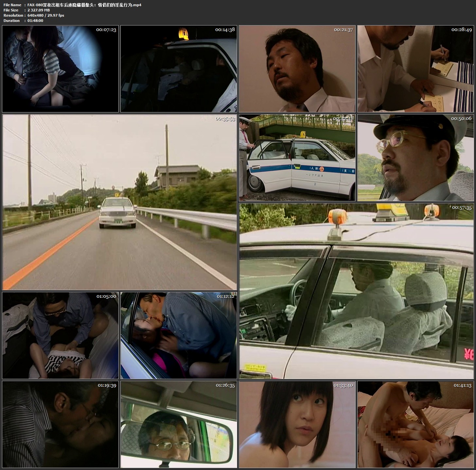476x470 pixels.
Task: Click the parked taxi thumbnail at 00:42:48
Action: click(297, 158)
